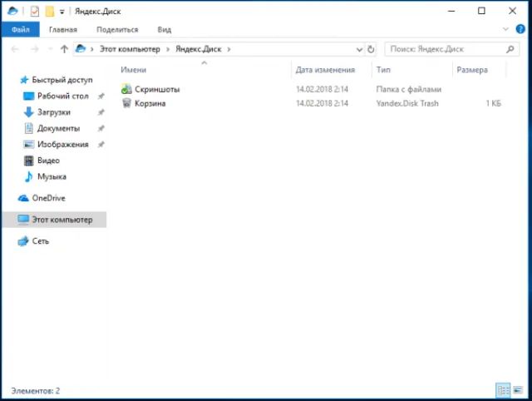Click the Properties checkmark icon in quick access toolbar
This screenshot has width=532, height=401.
pyautogui.click(x=35, y=11)
